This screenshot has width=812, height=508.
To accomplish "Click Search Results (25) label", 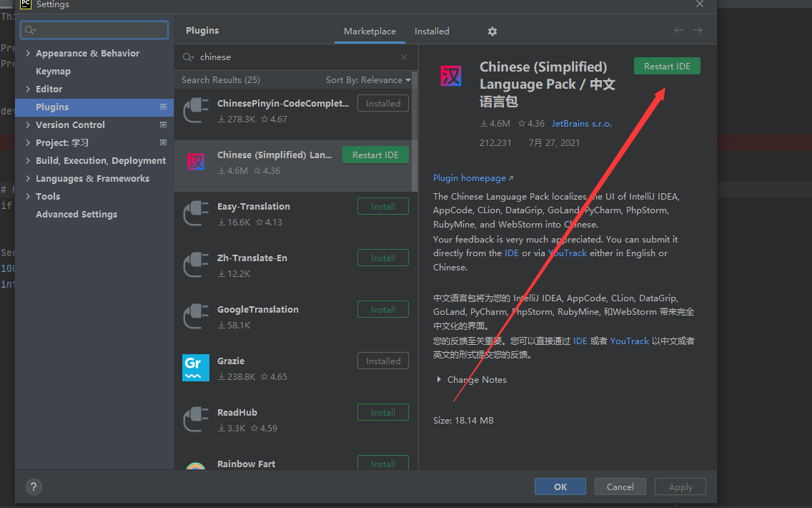I will pos(221,80).
